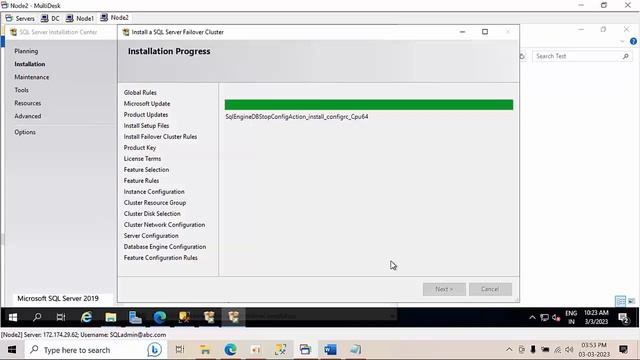640x360 pixels.
Task: Open the host Windows Start button
Action: 12,350
